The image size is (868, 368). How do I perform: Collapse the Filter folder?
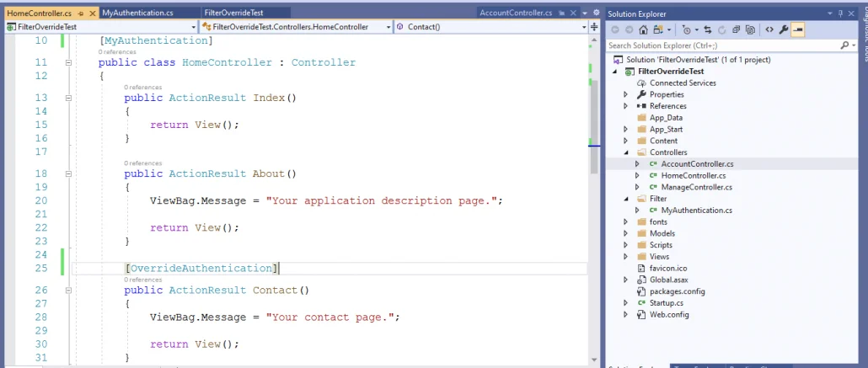tap(626, 199)
